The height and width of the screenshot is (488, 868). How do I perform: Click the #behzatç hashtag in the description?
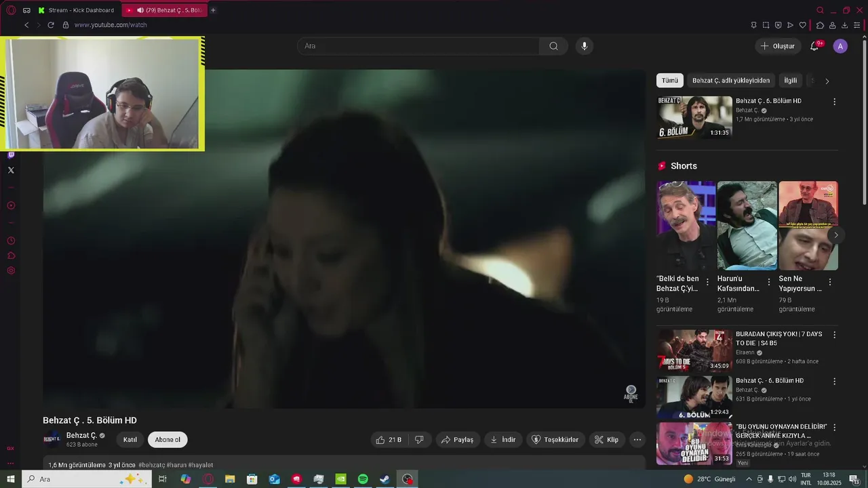152,465
